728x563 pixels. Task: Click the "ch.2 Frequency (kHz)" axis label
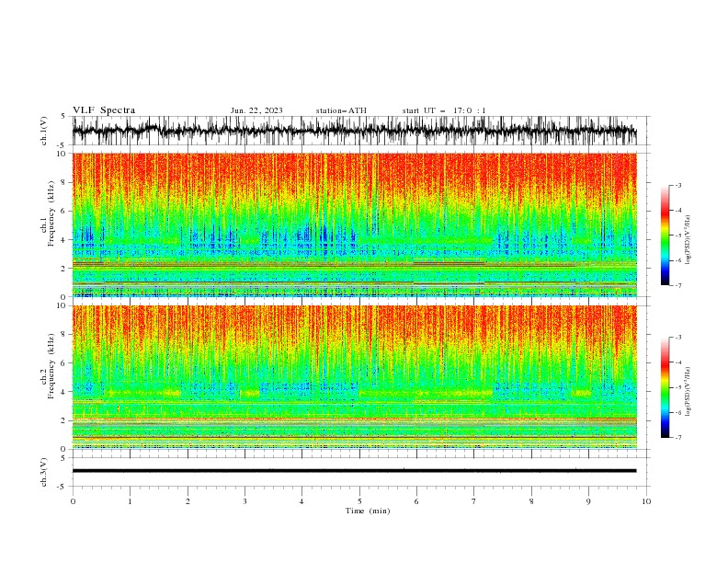[48, 365]
